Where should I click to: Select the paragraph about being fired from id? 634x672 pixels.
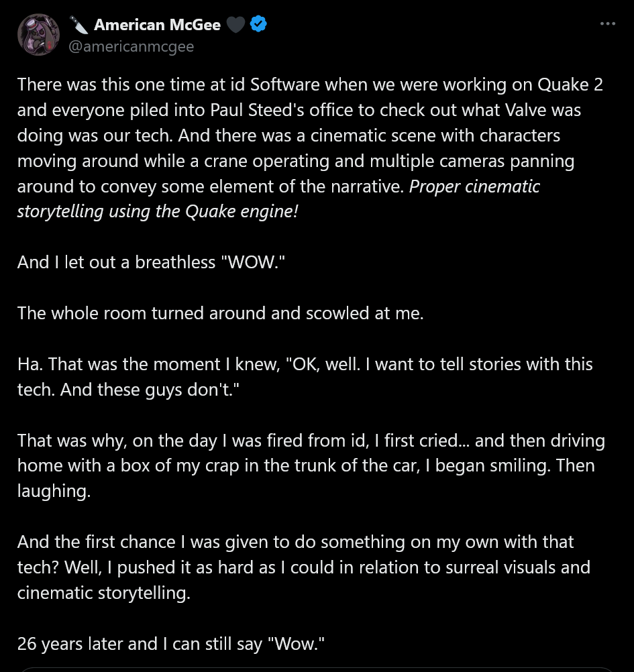[311, 465]
